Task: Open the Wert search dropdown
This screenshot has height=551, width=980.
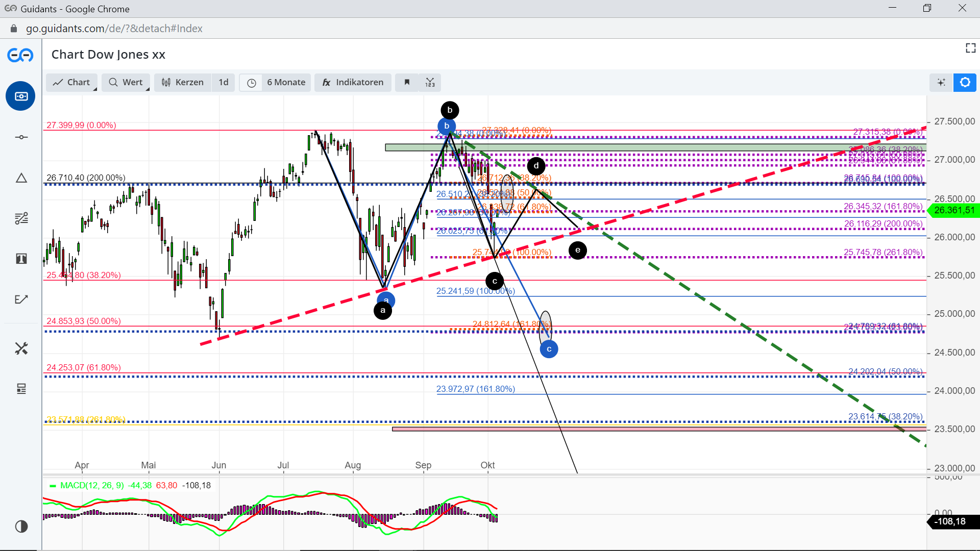Action: (x=126, y=82)
